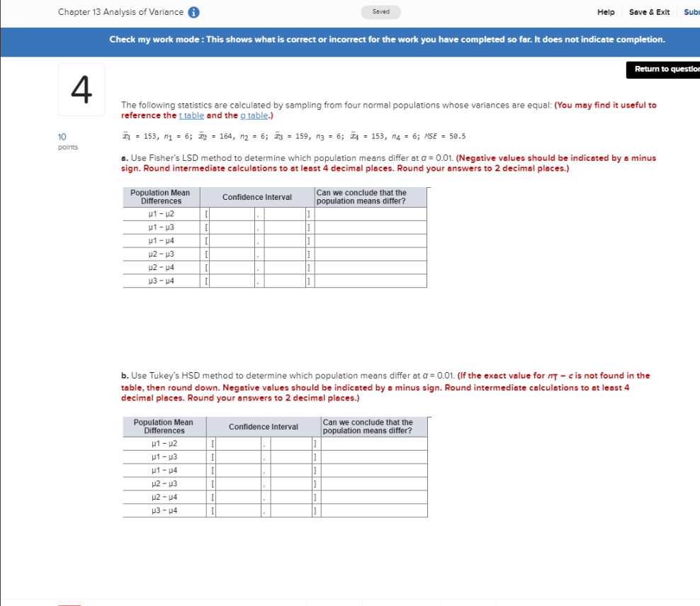
Task: Open Tukey HSD conclusion dropdown for μ1 − μ2
Action: pyautogui.click(x=374, y=444)
